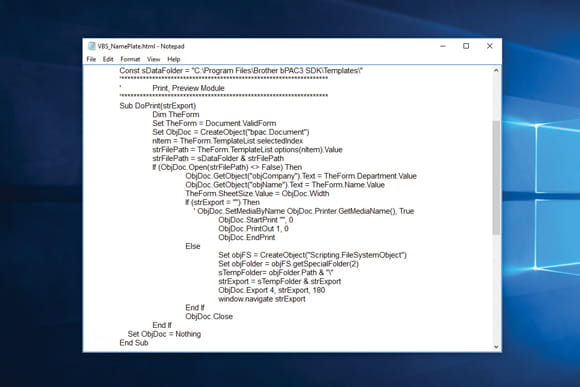
Task: Click the 'If (ObjDoc.Open(strFilePath) <> False) Then' line
Action: 227,167
